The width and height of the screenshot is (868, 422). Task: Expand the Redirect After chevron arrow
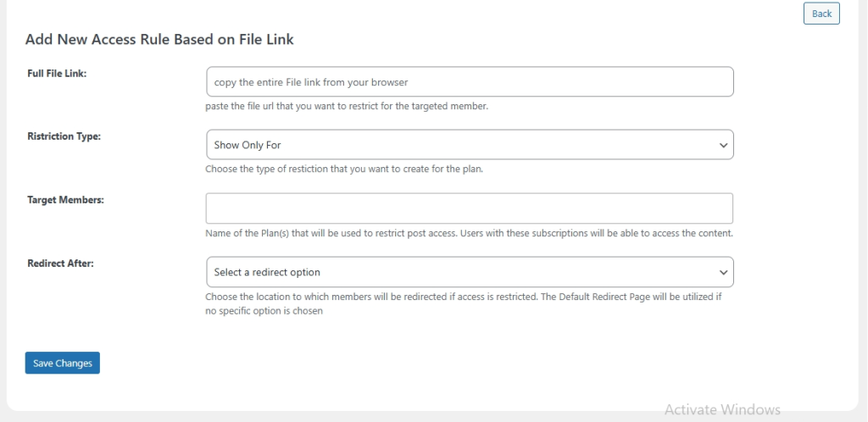pyautogui.click(x=723, y=272)
